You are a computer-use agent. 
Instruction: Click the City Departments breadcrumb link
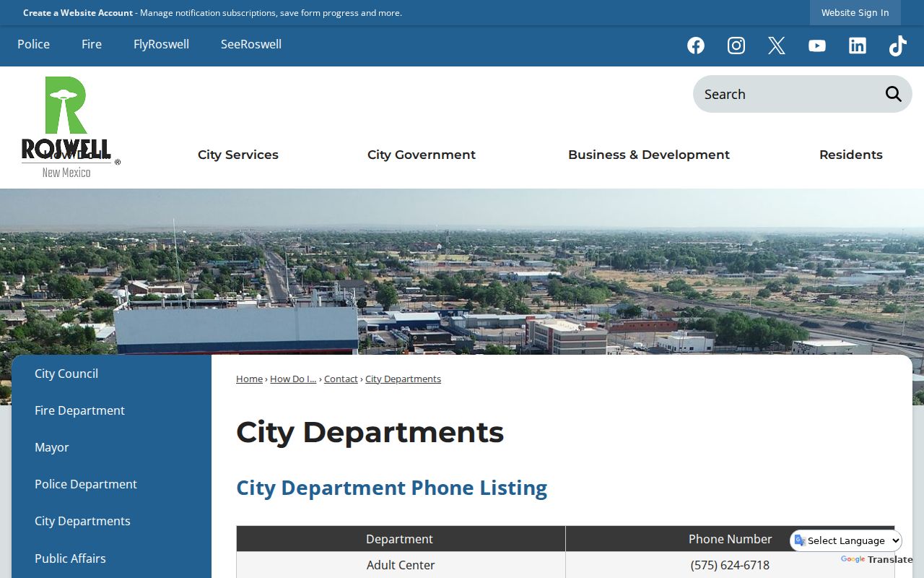[x=403, y=379]
